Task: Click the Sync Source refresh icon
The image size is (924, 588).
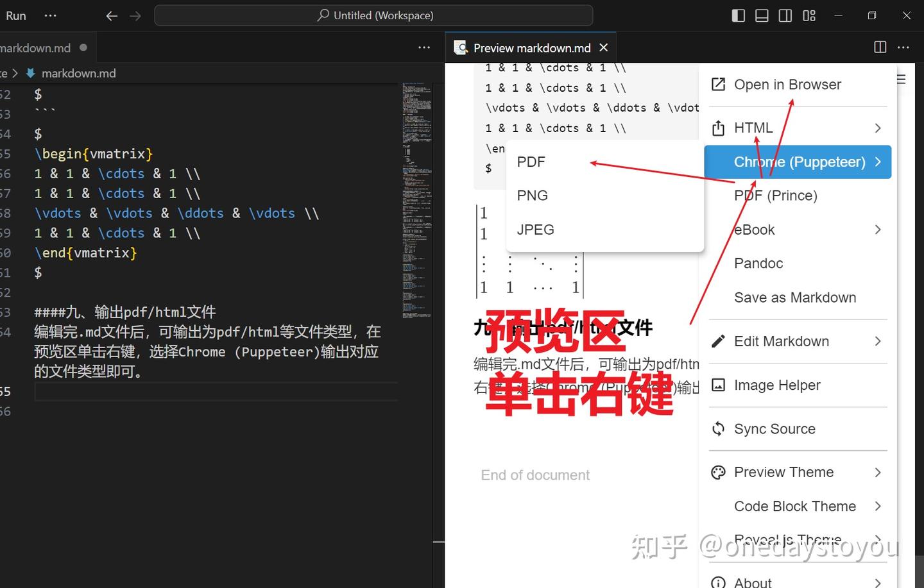Action: (x=717, y=428)
